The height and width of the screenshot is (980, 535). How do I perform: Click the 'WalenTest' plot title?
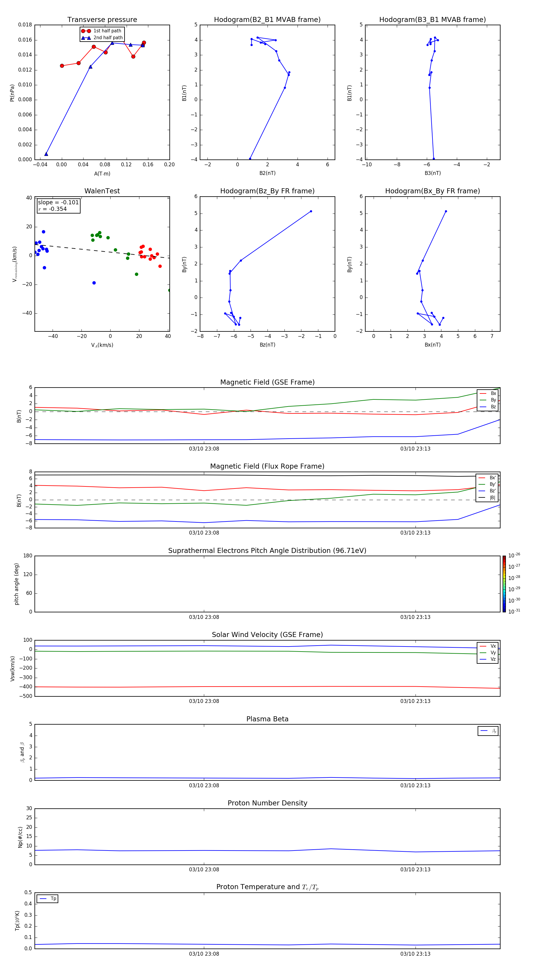[102, 191]
